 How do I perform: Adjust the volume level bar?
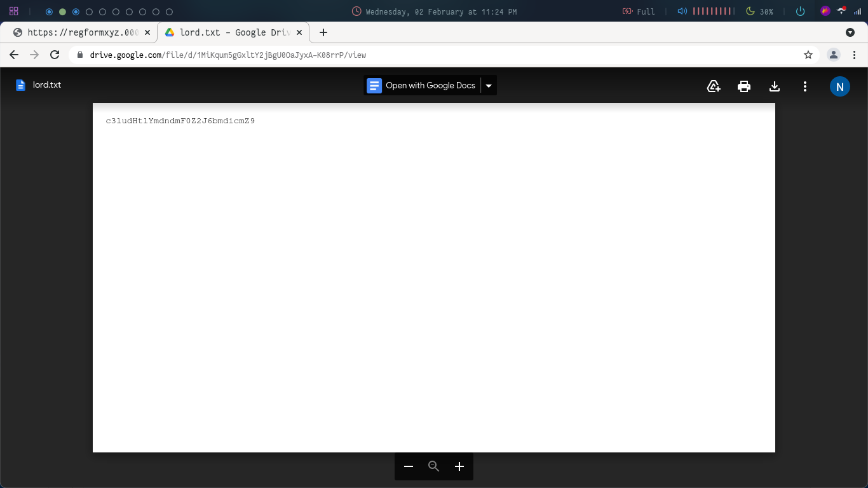[714, 11]
